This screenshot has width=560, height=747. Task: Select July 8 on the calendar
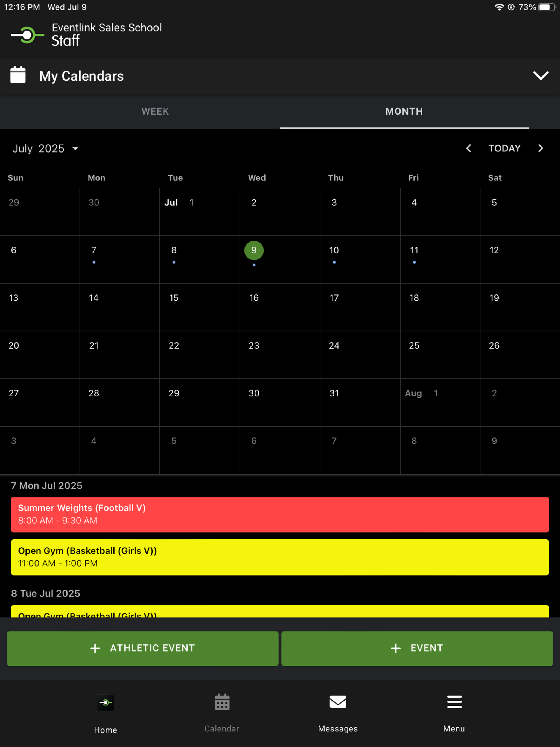(x=200, y=259)
